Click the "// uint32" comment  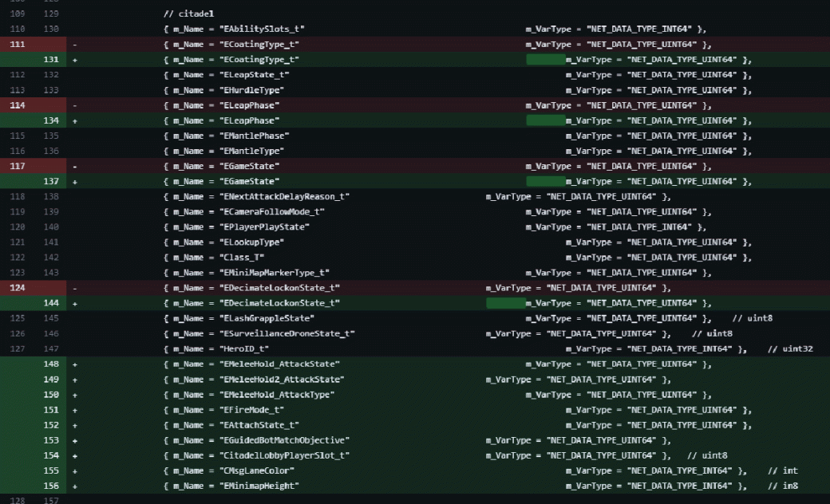click(x=790, y=349)
